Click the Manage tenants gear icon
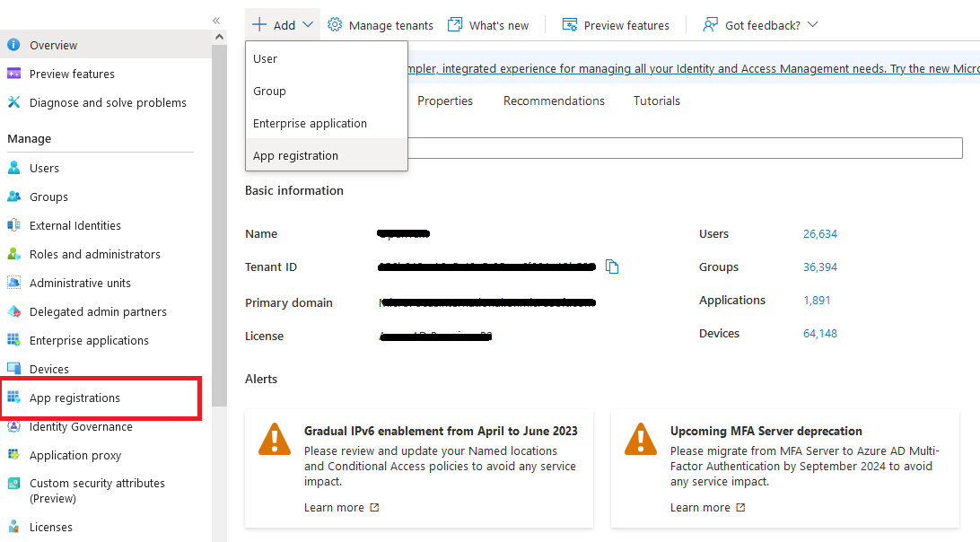The height and width of the screenshot is (542, 980). 335,24
